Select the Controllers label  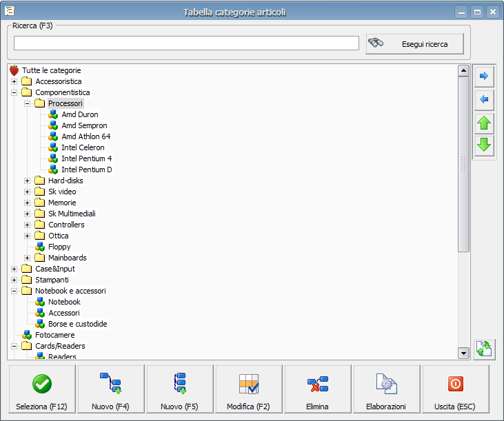tap(67, 225)
